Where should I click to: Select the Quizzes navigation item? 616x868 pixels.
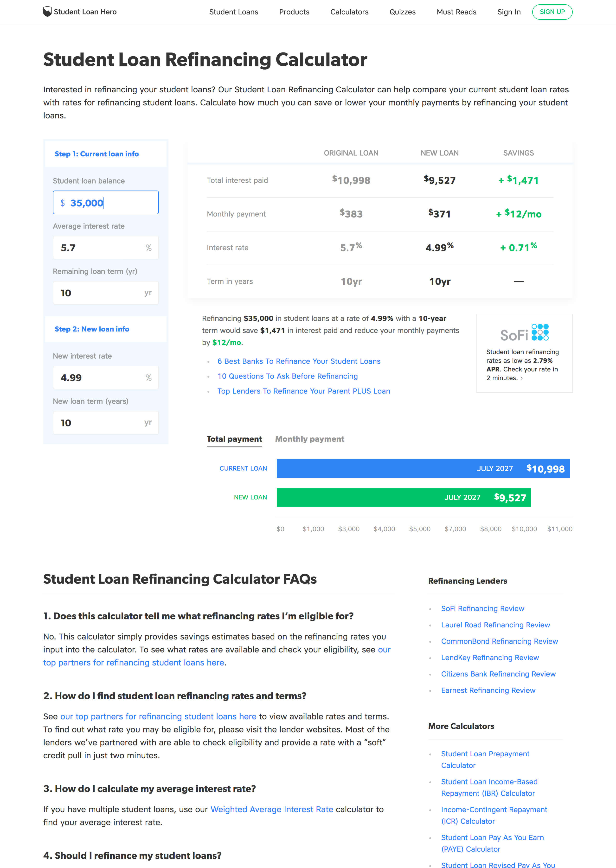pos(402,12)
